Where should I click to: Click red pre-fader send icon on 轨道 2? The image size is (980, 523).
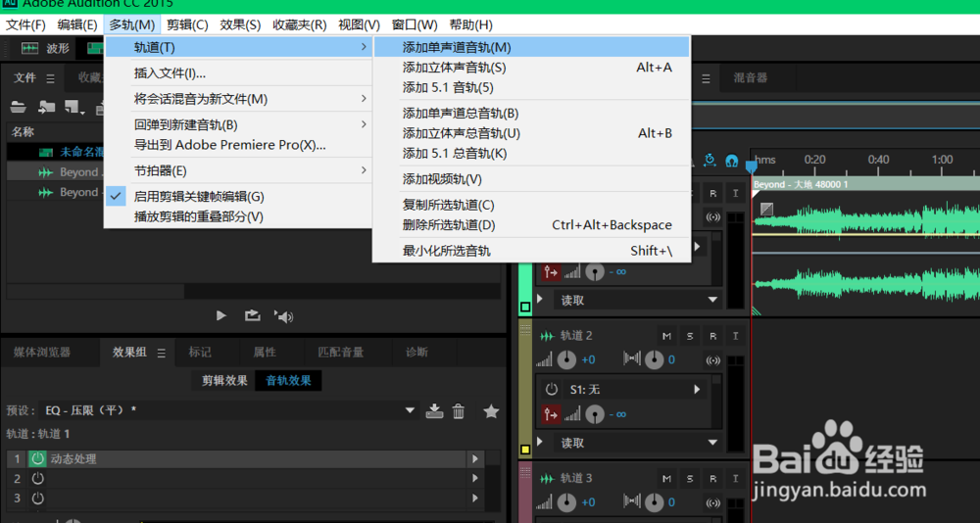551,413
